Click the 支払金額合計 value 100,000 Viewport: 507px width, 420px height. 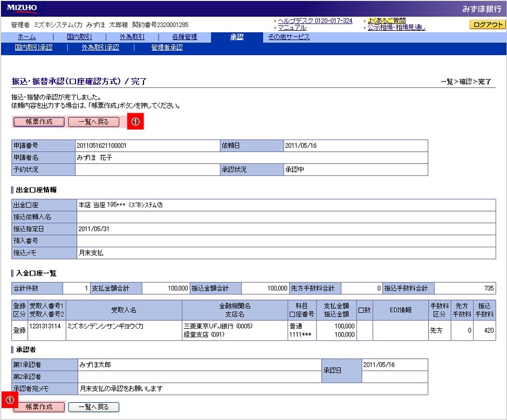pos(177,288)
